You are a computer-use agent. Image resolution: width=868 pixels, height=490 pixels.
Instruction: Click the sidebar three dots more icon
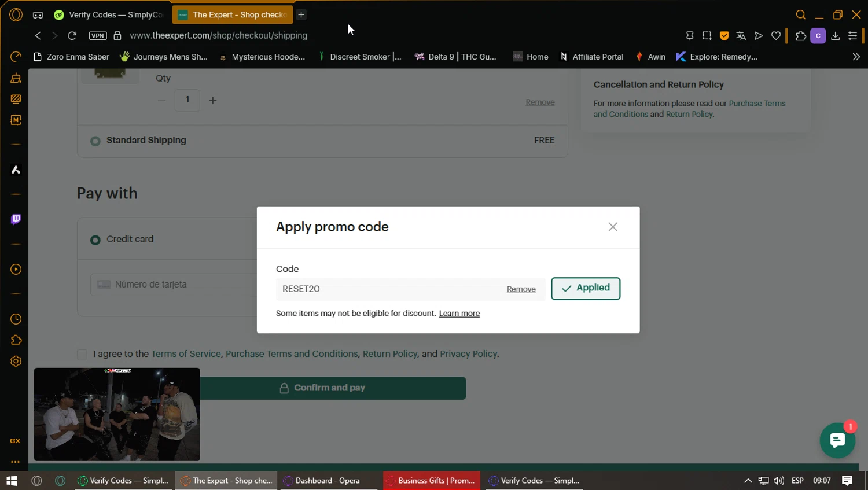[x=16, y=462]
